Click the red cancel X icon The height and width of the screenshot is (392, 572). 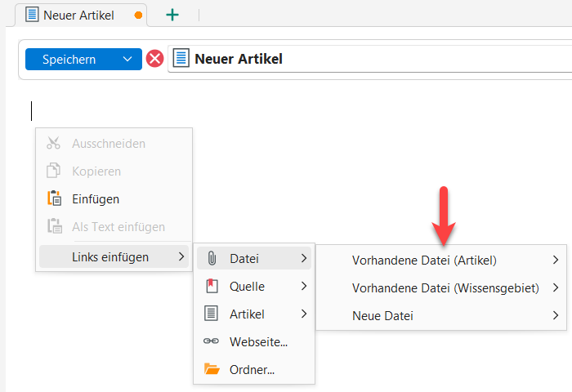click(x=154, y=59)
